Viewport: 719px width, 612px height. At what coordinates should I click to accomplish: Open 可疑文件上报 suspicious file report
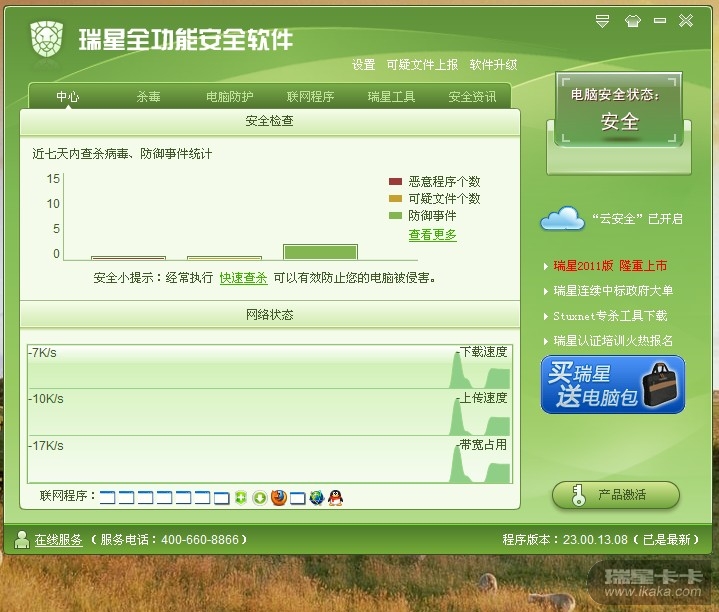(422, 65)
